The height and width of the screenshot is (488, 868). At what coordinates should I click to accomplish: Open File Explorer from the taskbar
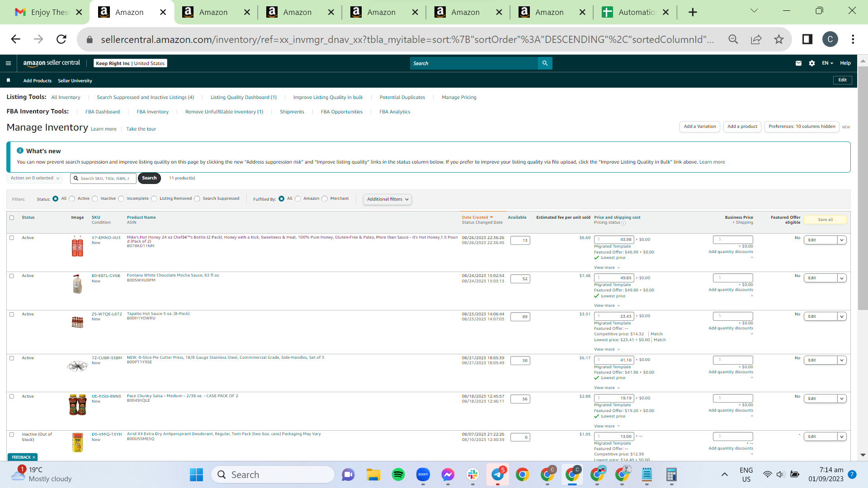(x=373, y=474)
